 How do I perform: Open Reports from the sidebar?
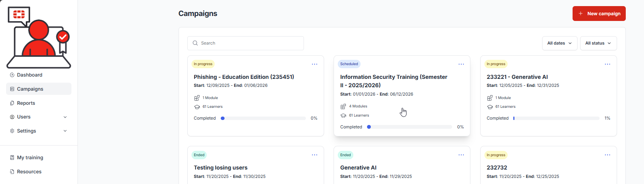click(39, 103)
